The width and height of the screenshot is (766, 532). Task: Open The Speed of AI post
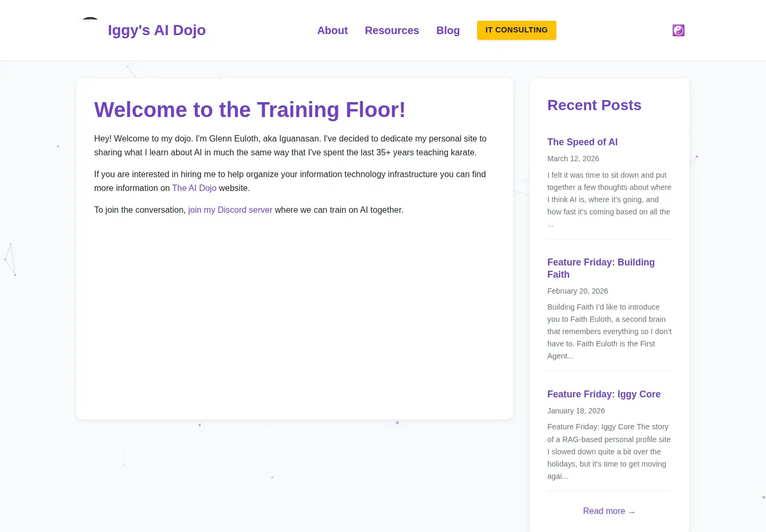(x=582, y=142)
